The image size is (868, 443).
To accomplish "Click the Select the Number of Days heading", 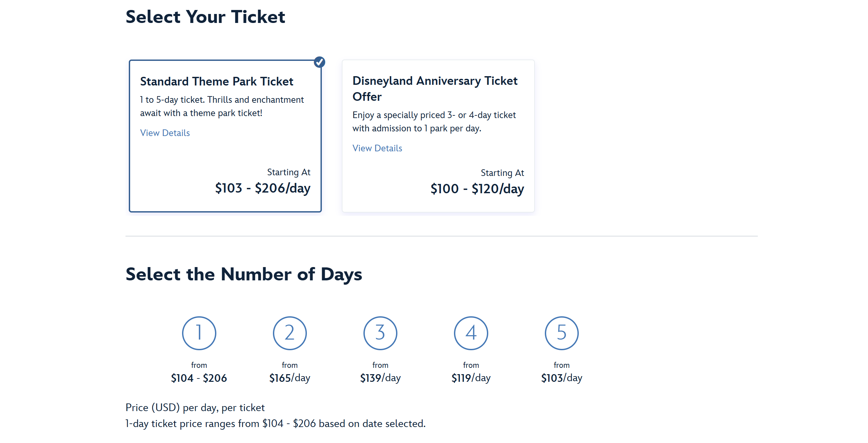I will pos(244,274).
